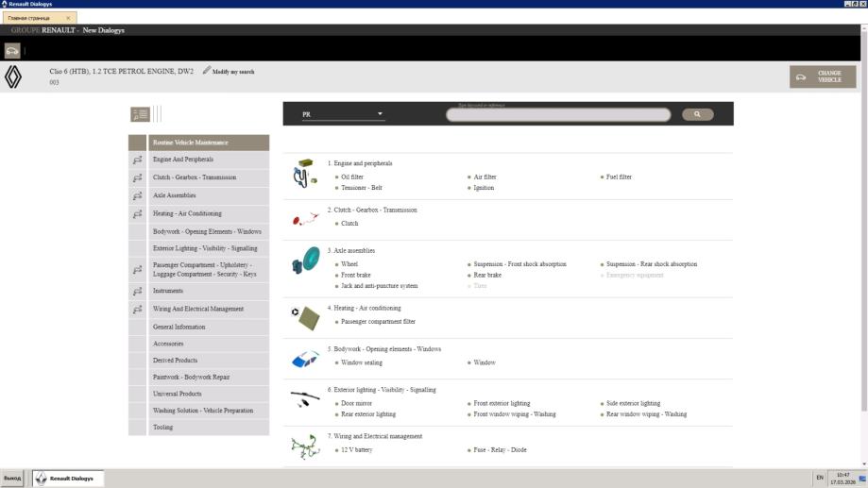Switch to the list view icon
Screen dimensions: 868x488
tap(140, 114)
